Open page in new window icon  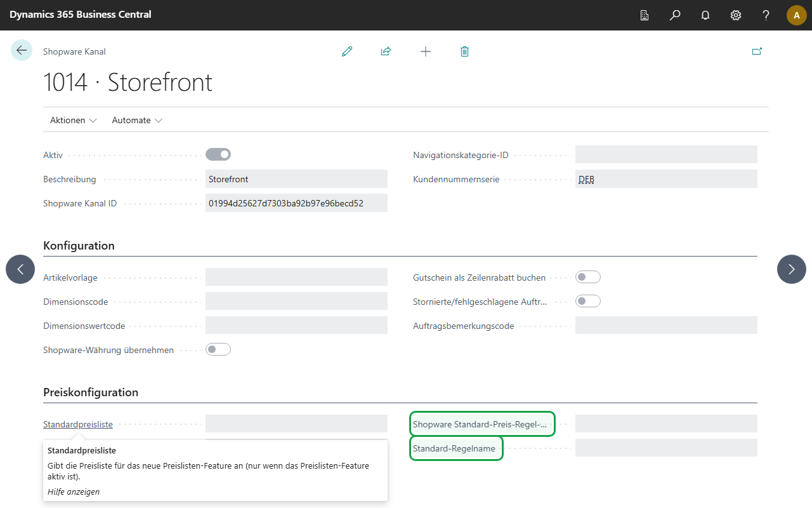tap(757, 51)
